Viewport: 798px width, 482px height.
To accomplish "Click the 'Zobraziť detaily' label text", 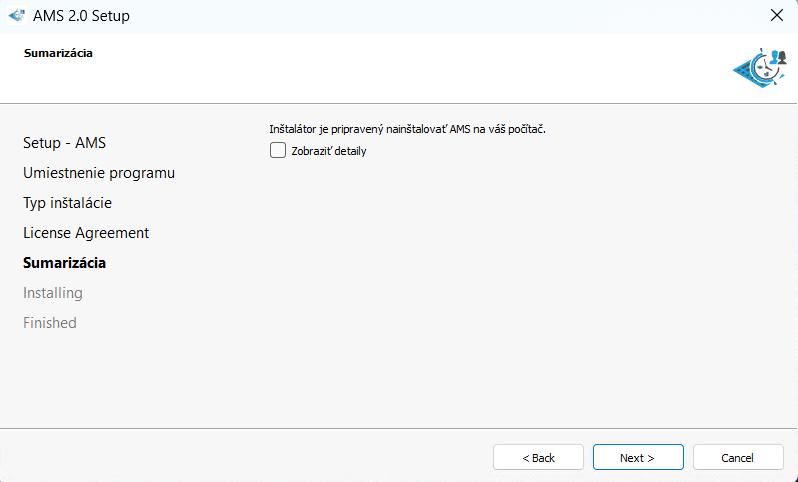I will [329, 151].
